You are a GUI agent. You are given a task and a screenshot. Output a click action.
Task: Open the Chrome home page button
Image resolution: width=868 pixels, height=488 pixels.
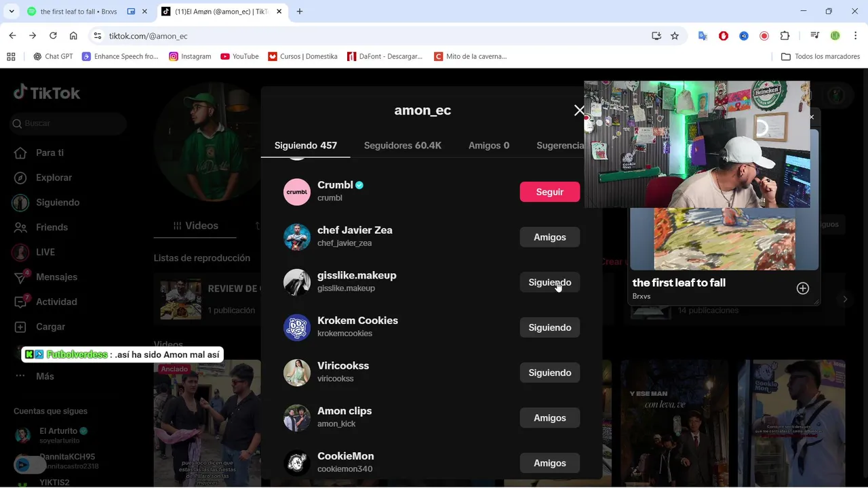[73, 36]
